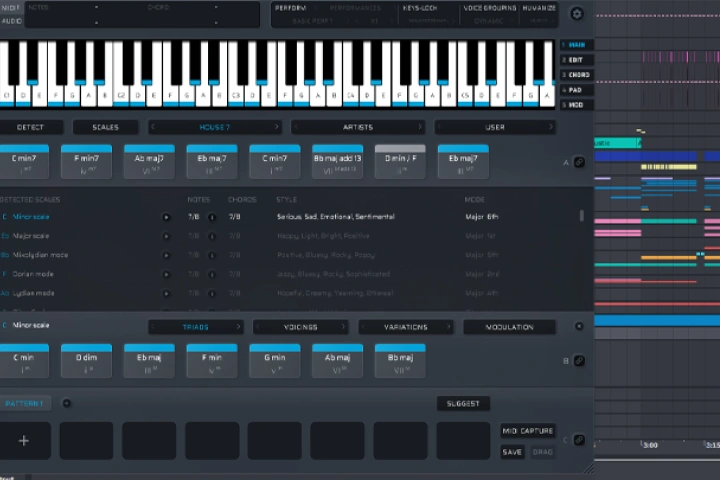Play the C Minor scale preview
Screen dimensions: 720x480
click(166, 217)
